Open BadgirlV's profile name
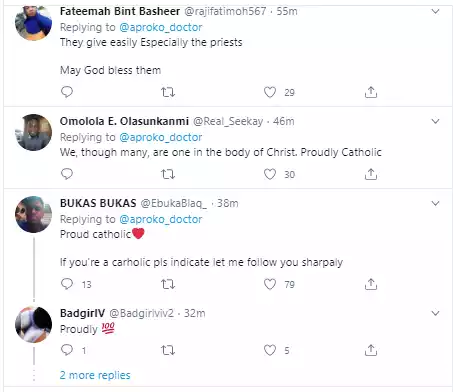Image resolution: width=453 pixels, height=392 pixels. pos(82,313)
